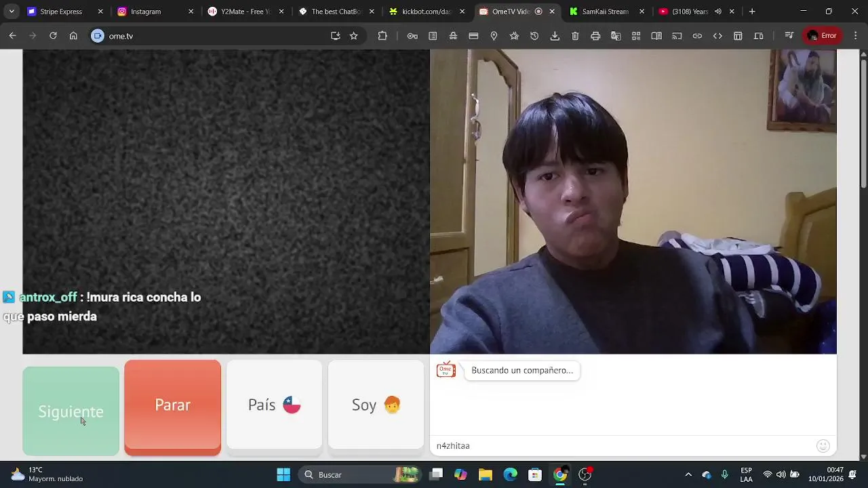Click the Error profile button

pos(822,36)
